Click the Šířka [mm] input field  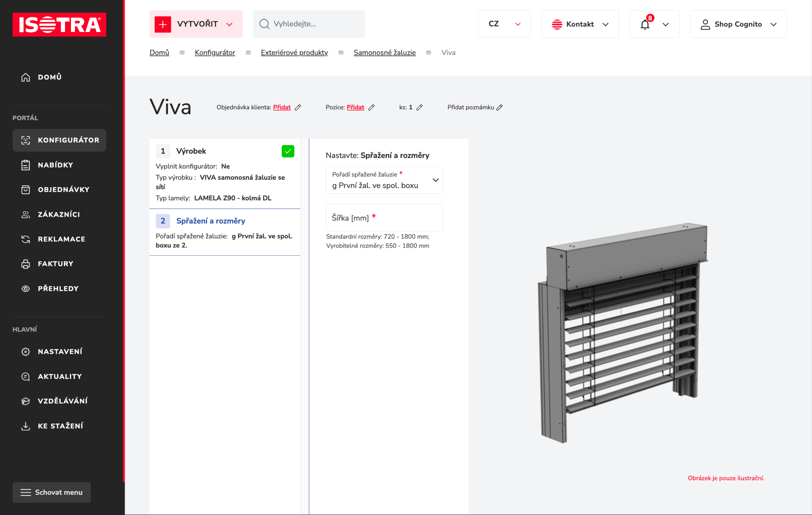(x=384, y=218)
